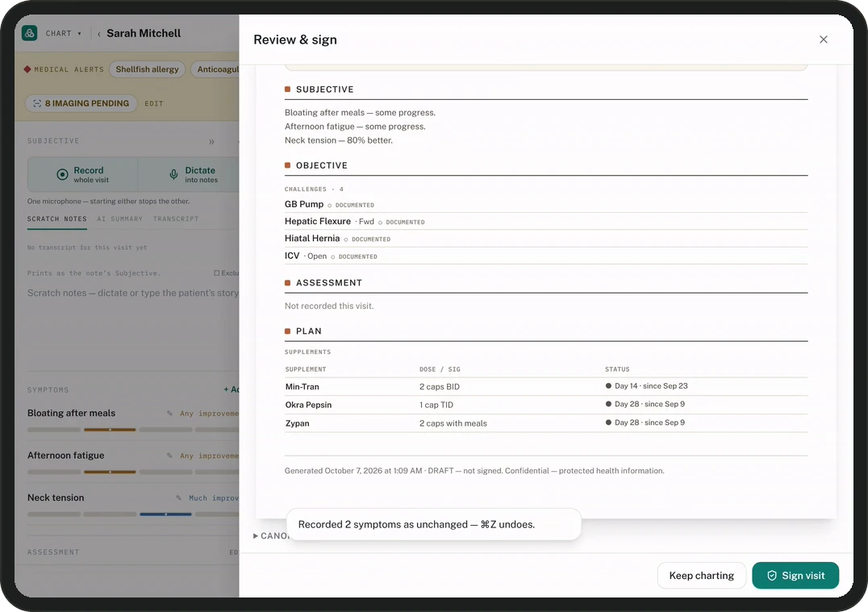Click 'Much improved' label for Neck tension
The height and width of the screenshot is (612, 868).
[x=214, y=498]
